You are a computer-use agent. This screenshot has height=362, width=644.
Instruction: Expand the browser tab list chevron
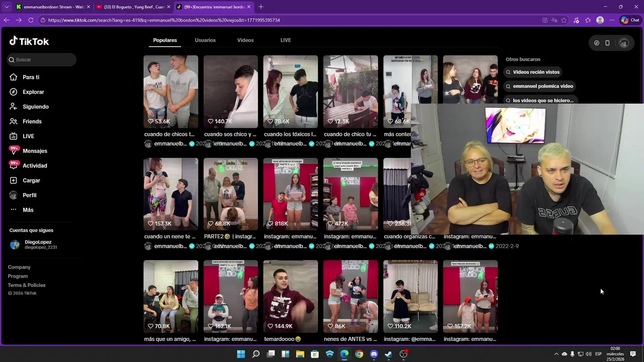click(7, 7)
